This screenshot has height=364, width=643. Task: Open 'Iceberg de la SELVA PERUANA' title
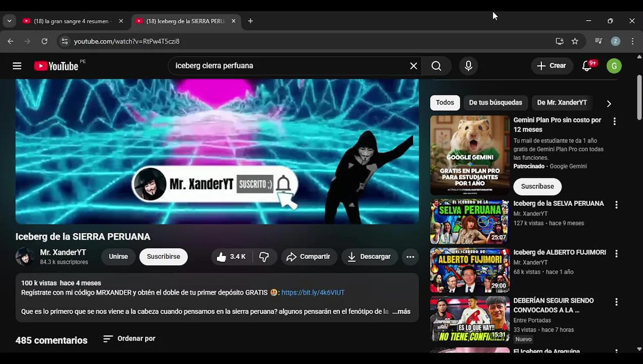[x=559, y=204]
